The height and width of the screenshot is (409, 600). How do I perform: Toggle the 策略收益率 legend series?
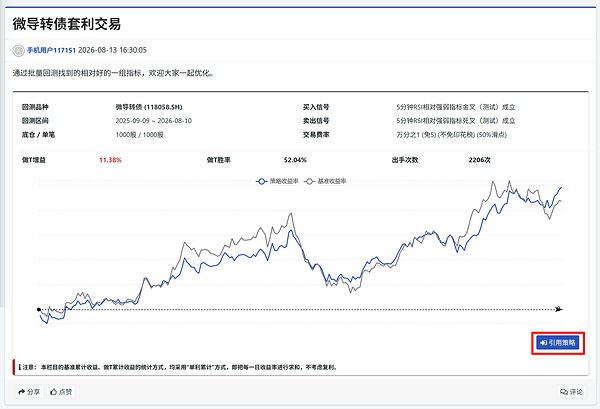point(278,181)
